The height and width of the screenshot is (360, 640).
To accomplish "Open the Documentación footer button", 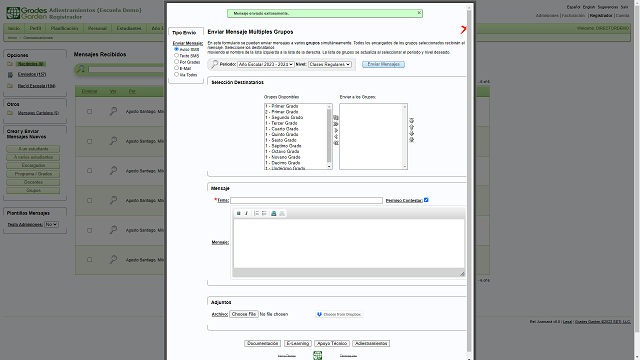I will pyautogui.click(x=262, y=343).
